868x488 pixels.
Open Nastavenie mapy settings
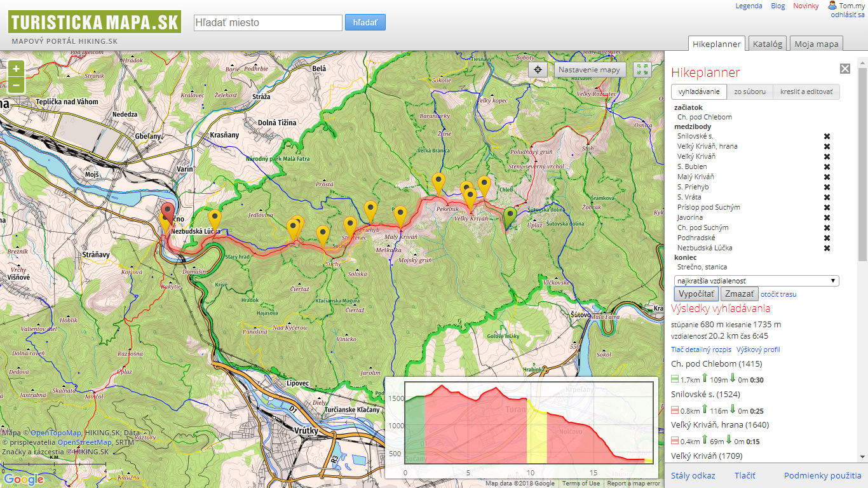[x=590, y=69]
